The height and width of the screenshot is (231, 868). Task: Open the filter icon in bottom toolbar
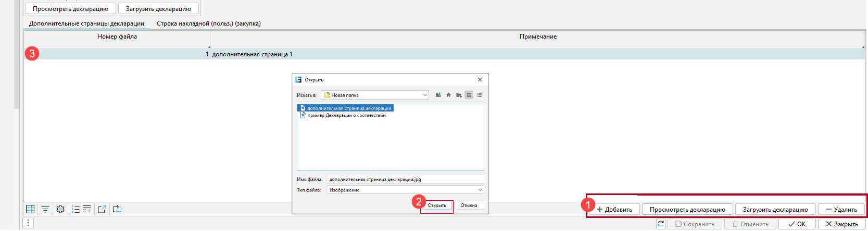45,209
